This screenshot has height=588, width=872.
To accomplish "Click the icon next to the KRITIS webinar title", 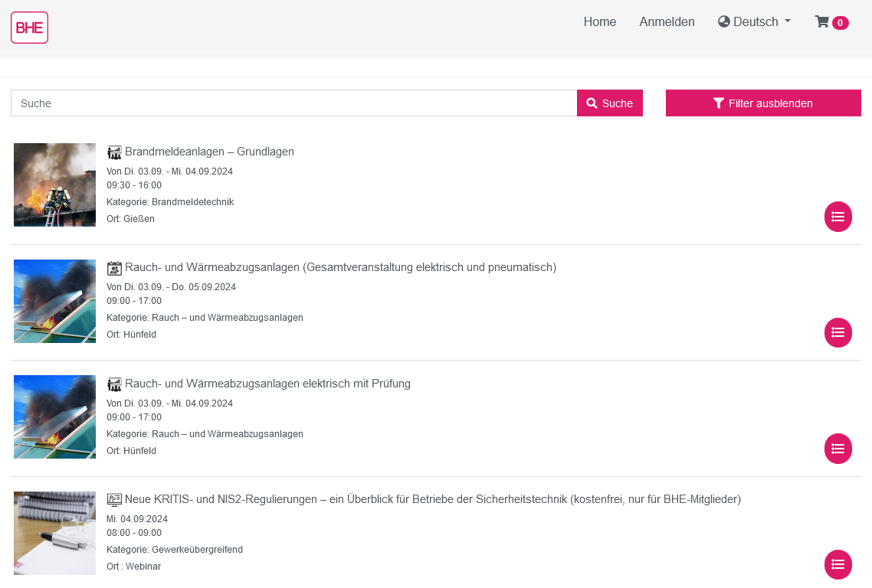I will point(114,499).
